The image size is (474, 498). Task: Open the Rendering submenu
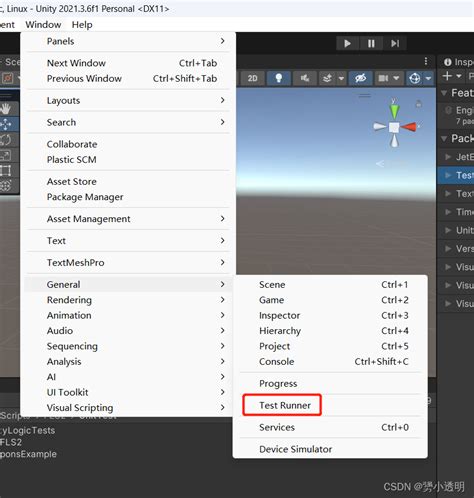(128, 300)
